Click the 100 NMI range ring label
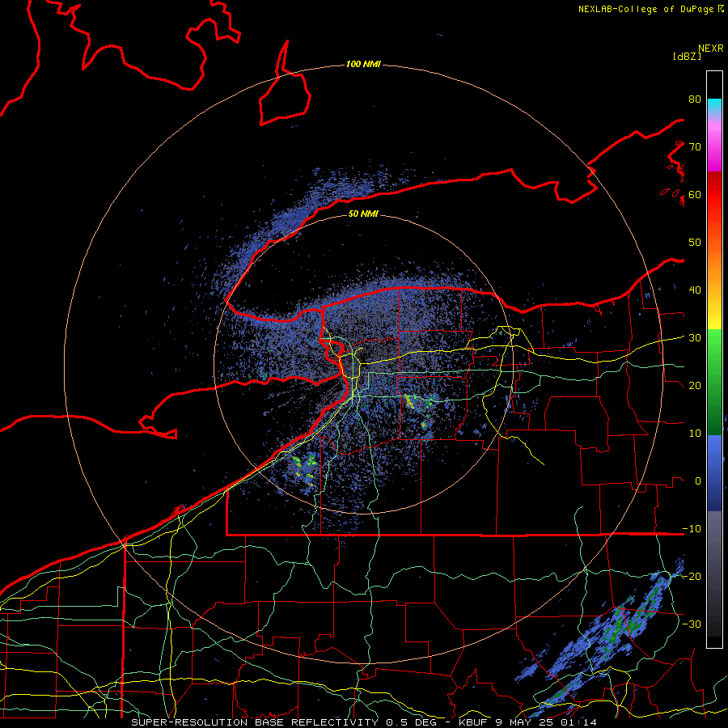Viewport: 728px width, 728px height. click(x=363, y=64)
